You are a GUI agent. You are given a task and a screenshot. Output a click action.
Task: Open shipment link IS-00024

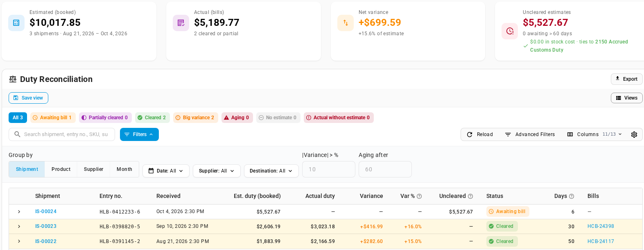(46, 211)
